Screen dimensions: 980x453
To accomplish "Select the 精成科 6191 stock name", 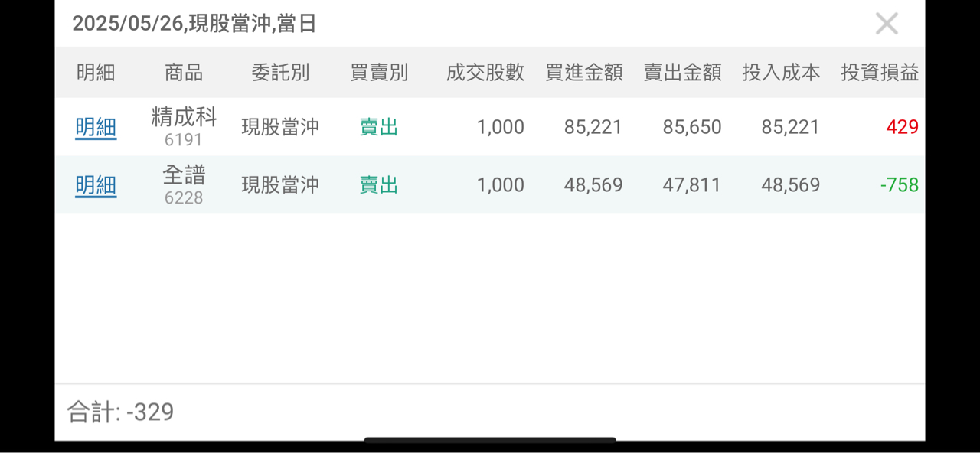I will tap(184, 127).
